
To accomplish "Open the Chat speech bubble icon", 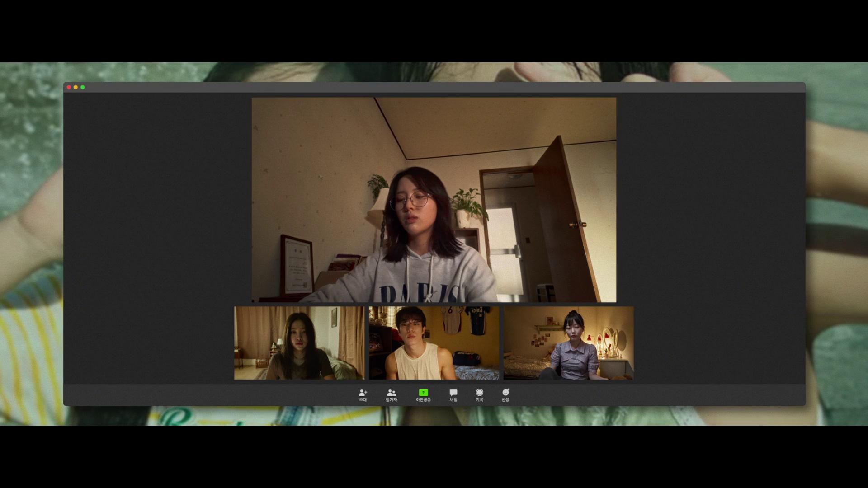I will click(x=453, y=393).
